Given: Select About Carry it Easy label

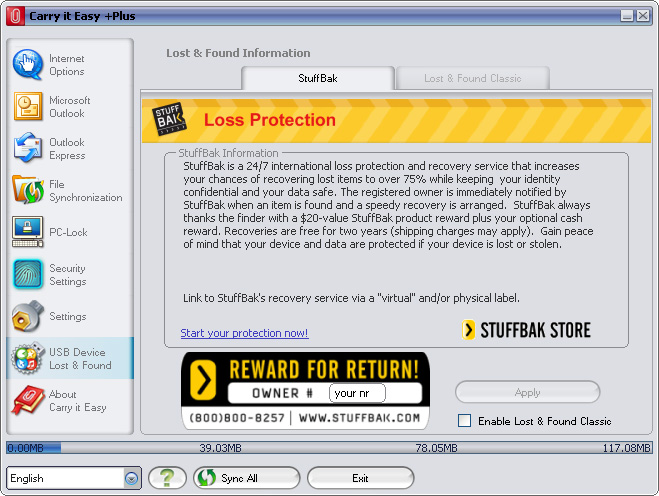Looking at the screenshot, I should 78,401.
